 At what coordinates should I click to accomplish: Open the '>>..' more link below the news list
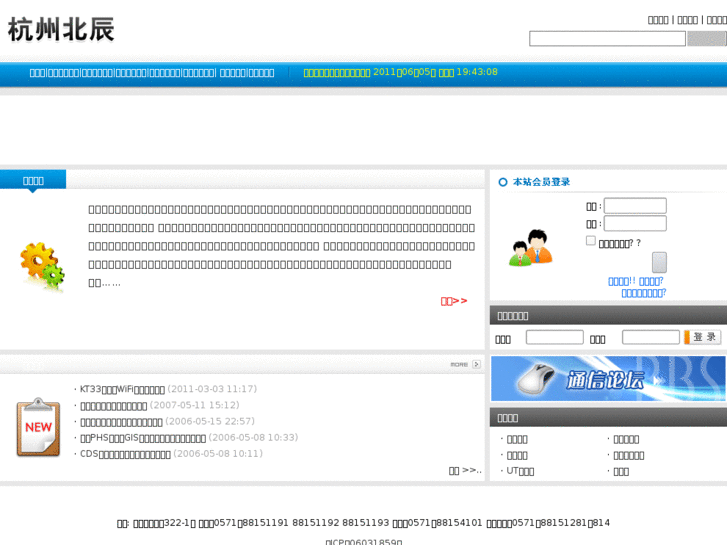[465, 471]
